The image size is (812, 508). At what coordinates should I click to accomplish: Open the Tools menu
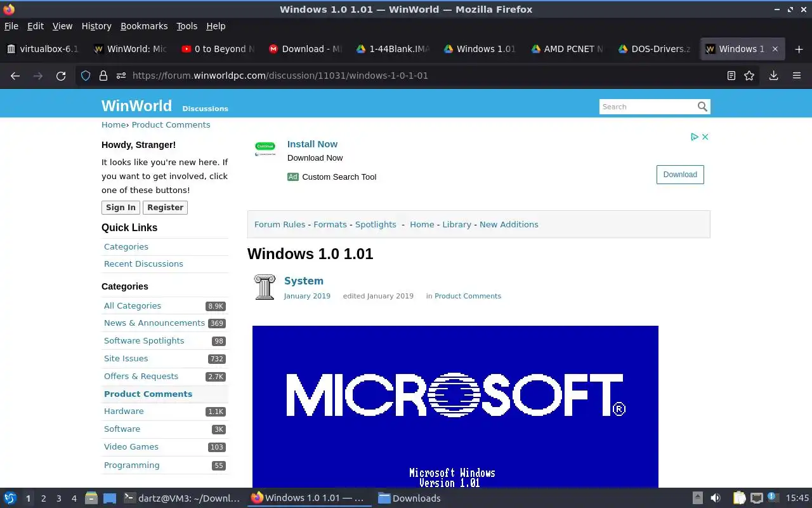187,26
